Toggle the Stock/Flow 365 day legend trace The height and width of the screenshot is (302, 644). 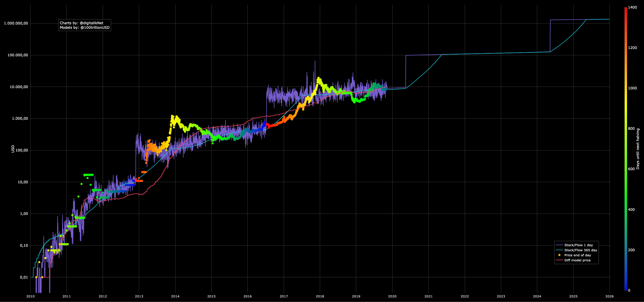pyautogui.click(x=577, y=250)
